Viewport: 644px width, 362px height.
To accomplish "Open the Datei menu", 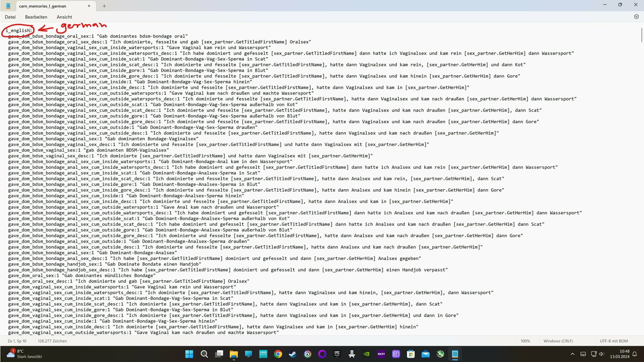I will tap(10, 17).
